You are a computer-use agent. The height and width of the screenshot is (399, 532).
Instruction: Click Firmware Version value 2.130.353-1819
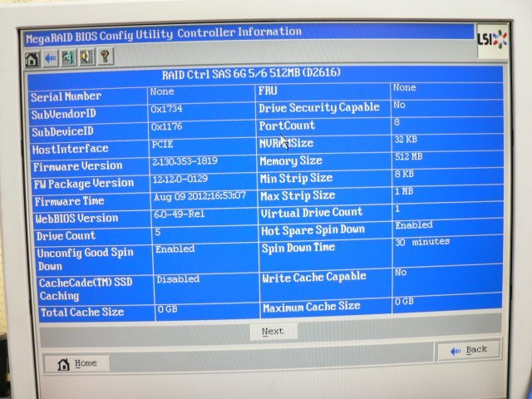coord(185,161)
